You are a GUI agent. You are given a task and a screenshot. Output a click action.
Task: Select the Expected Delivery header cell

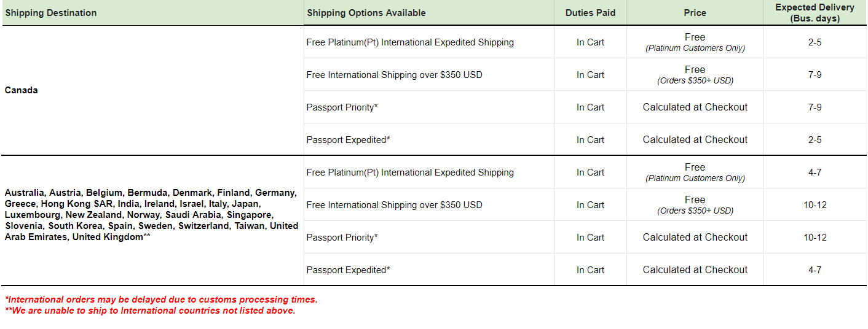pos(815,13)
